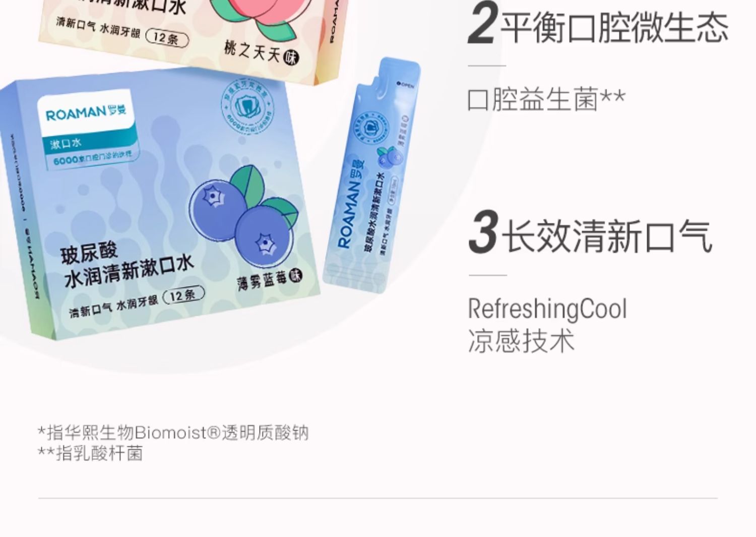
Task: Click the 口腔益生菌** text
Action: [x=546, y=99]
